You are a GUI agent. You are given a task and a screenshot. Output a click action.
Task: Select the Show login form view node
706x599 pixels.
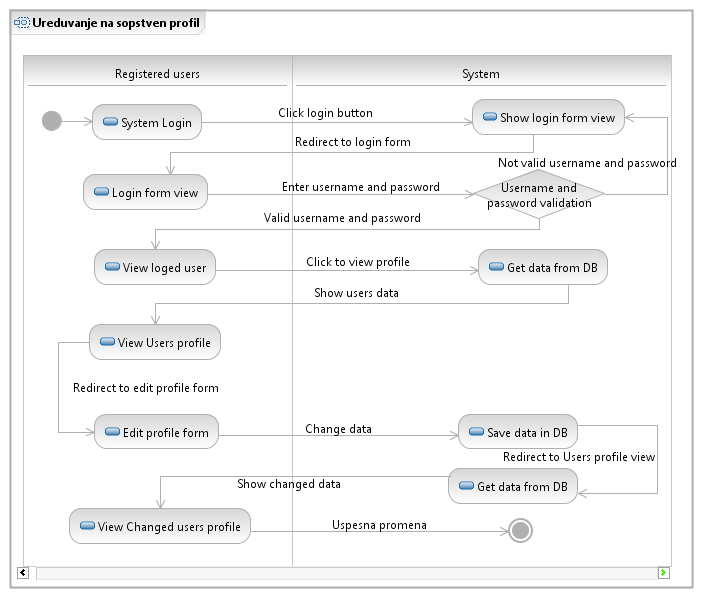(548, 118)
